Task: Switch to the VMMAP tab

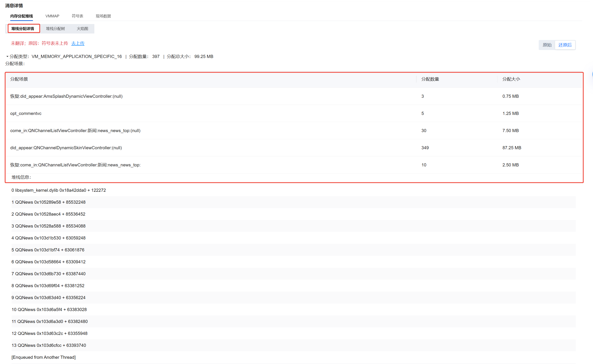Action: [x=52, y=16]
